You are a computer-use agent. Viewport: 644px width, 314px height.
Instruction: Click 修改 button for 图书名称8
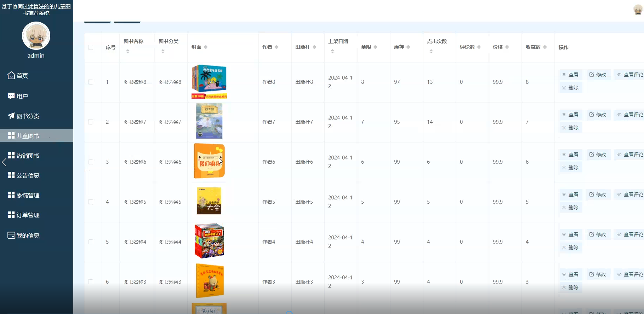coord(598,75)
